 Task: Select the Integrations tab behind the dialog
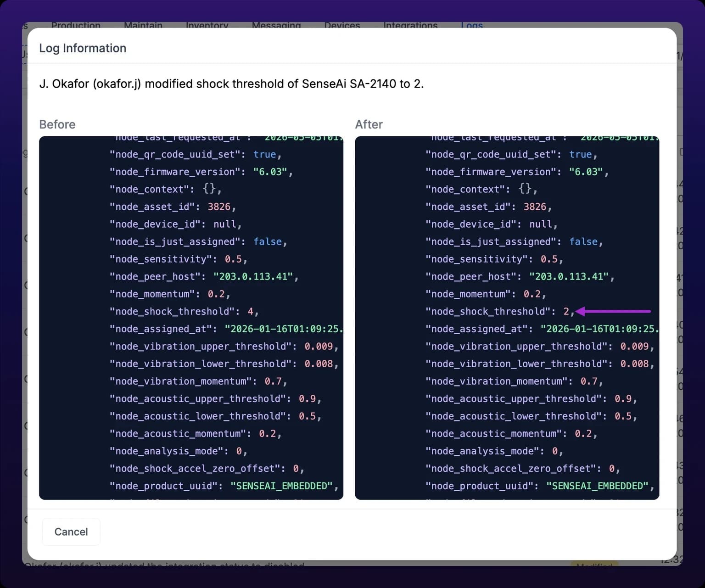[x=410, y=25]
